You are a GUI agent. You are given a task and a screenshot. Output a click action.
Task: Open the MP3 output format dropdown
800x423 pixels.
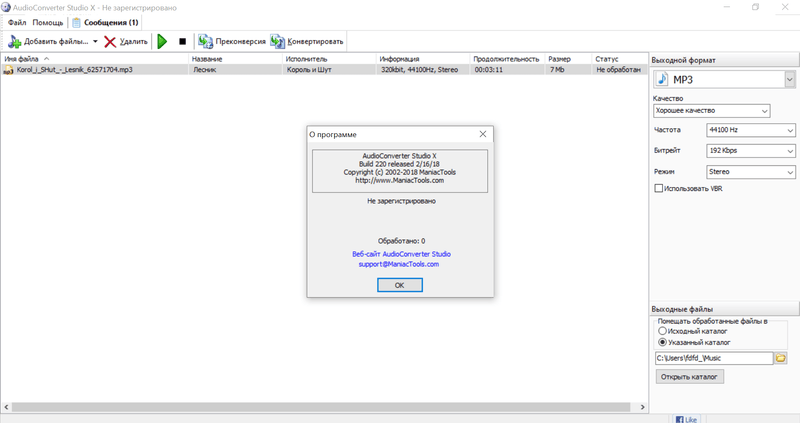[790, 80]
